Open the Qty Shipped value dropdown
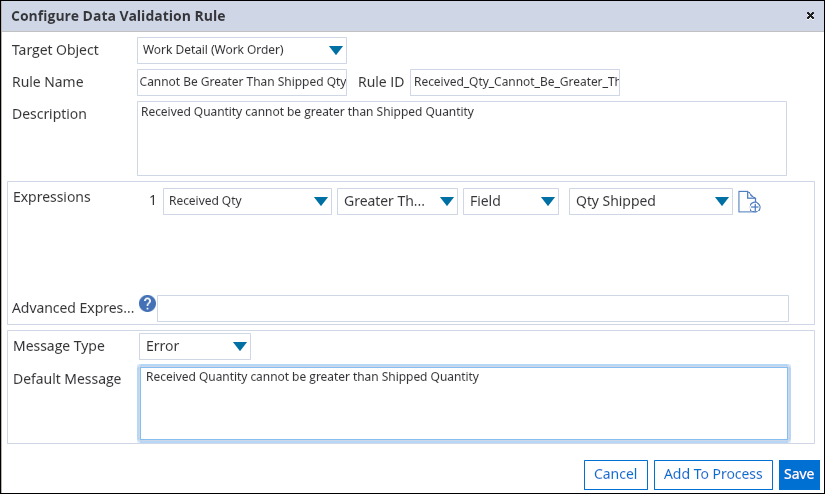Screen dimensions: 825x494 (x=651, y=201)
